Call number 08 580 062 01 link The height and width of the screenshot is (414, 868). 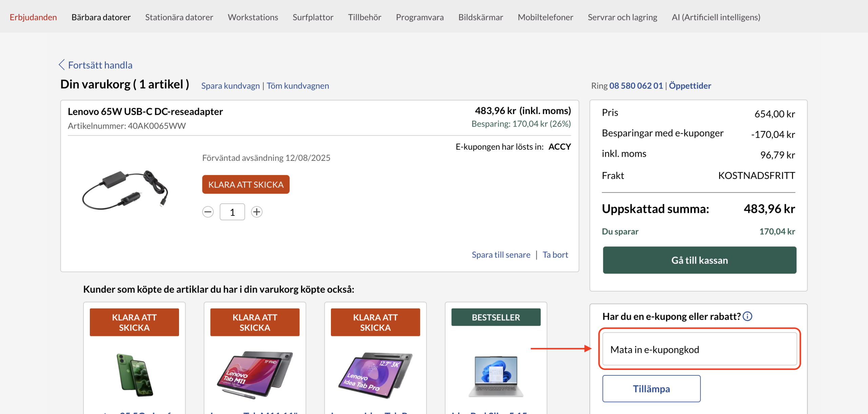coord(636,86)
